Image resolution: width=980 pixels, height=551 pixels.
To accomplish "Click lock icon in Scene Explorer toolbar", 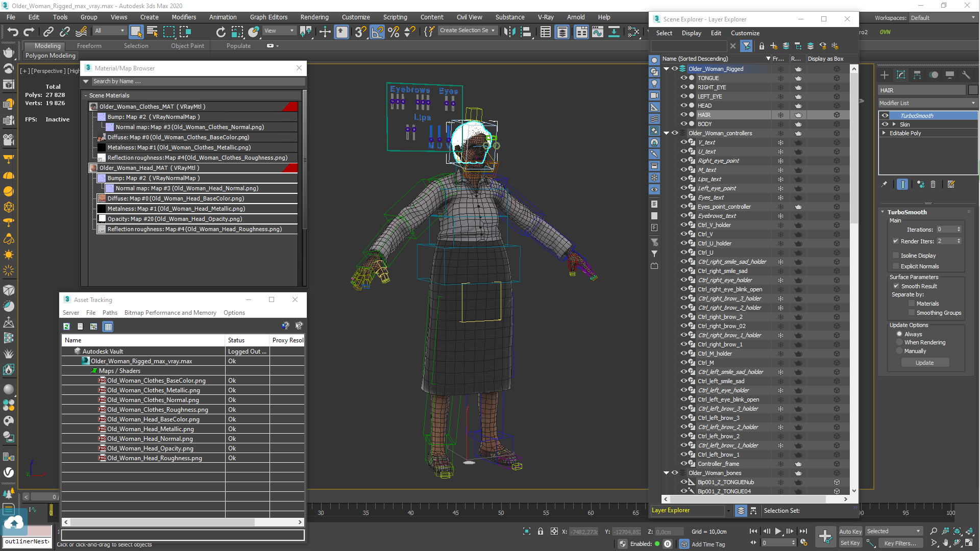I will tap(762, 46).
